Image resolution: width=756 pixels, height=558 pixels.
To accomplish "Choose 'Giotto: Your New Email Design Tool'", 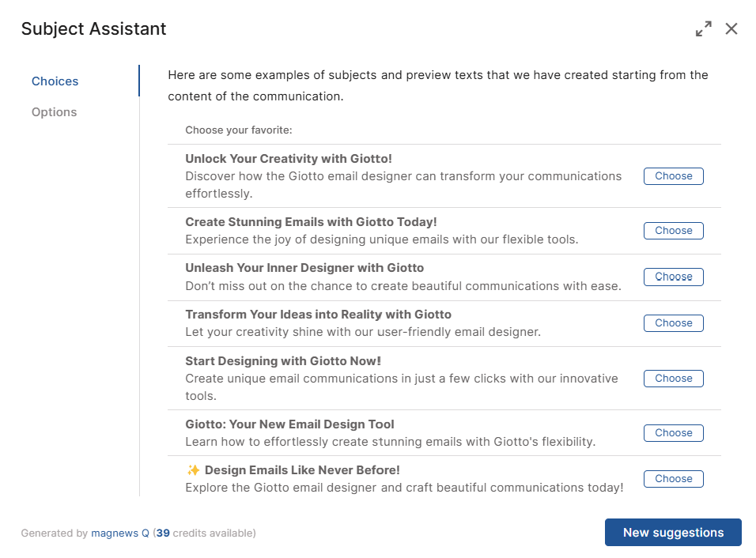I will (674, 432).
